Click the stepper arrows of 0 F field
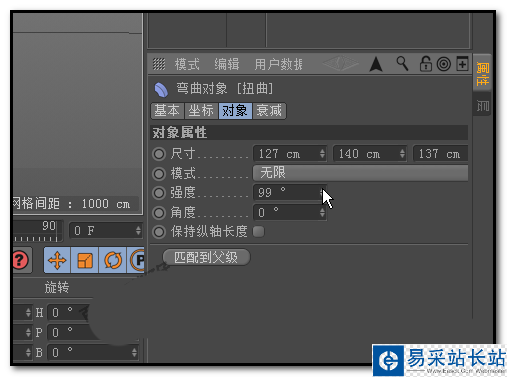This screenshot has width=507, height=377. [x=138, y=231]
